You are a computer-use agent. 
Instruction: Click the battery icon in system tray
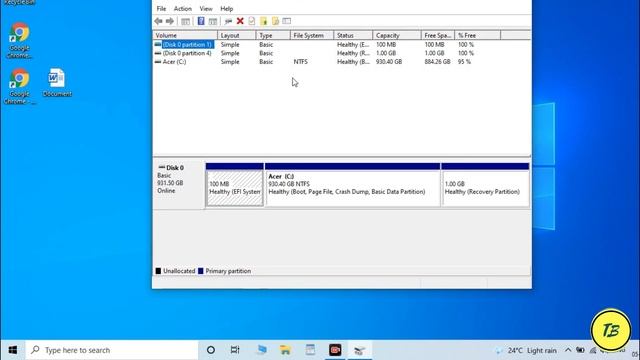(x=580, y=350)
